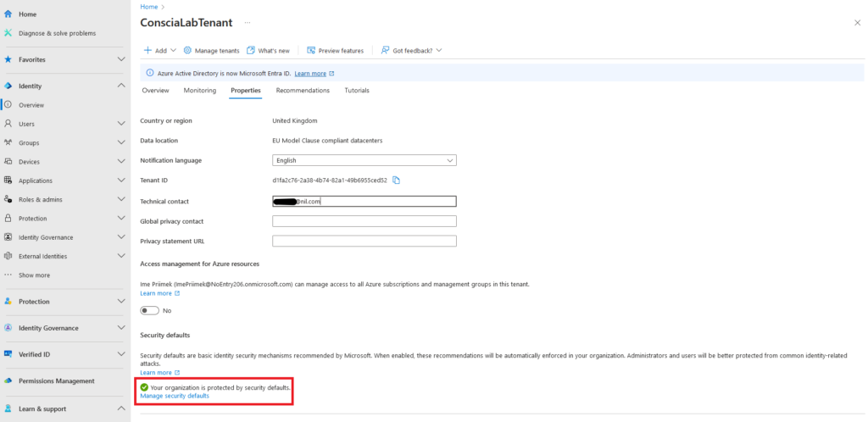Expand the Favorites section chevron
868x422 pixels.
[x=121, y=59]
